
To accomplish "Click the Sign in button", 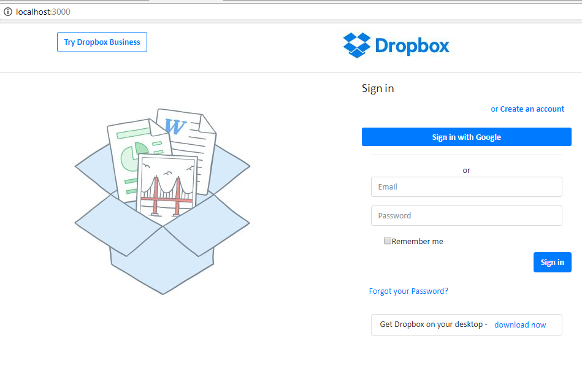I will (x=551, y=262).
